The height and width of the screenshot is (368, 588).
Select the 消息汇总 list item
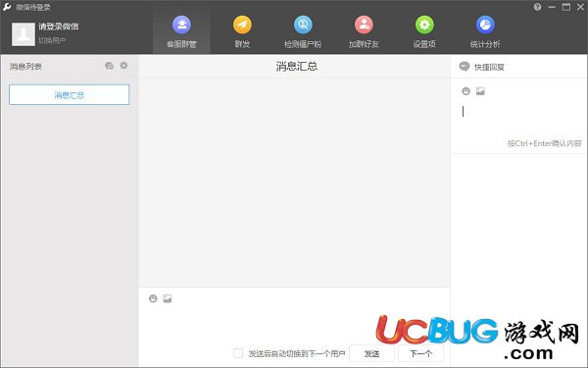69,94
